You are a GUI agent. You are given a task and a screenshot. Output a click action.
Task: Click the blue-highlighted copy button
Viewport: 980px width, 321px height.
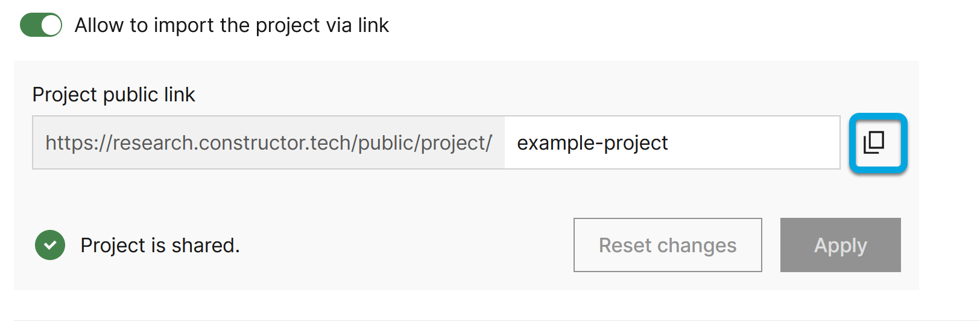tap(877, 143)
